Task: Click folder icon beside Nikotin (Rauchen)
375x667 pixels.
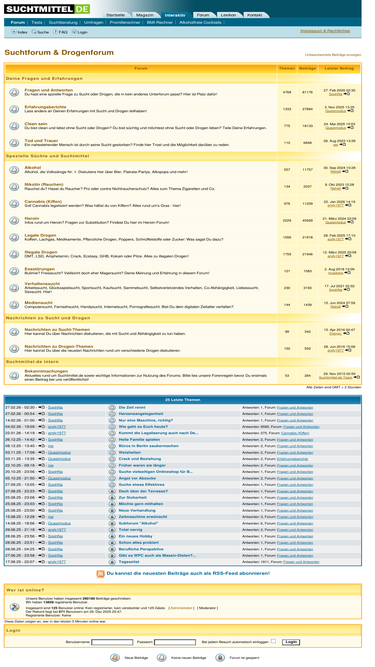Action: pyautogui.click(x=14, y=187)
